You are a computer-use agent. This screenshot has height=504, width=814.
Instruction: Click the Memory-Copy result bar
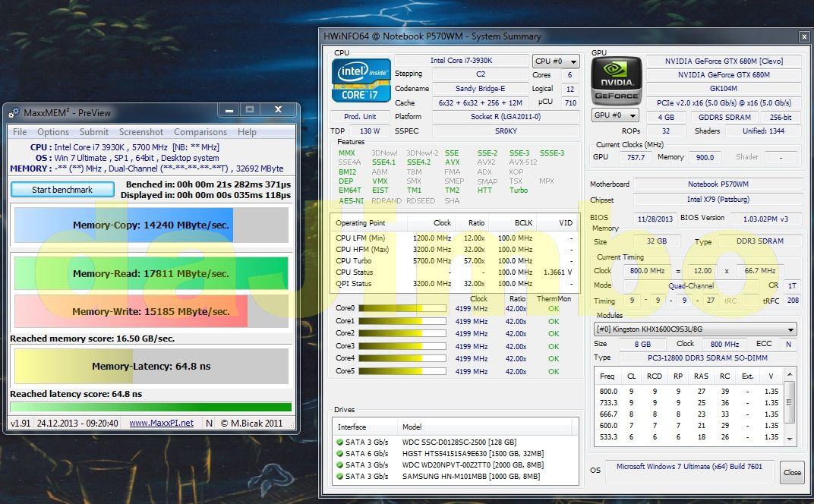pyautogui.click(x=151, y=225)
